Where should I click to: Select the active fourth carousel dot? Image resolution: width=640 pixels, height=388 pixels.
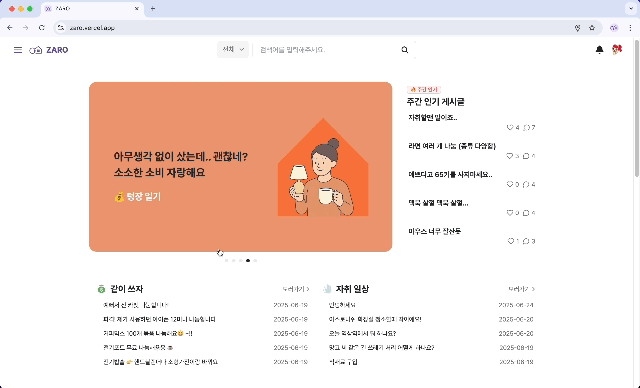pos(248,260)
